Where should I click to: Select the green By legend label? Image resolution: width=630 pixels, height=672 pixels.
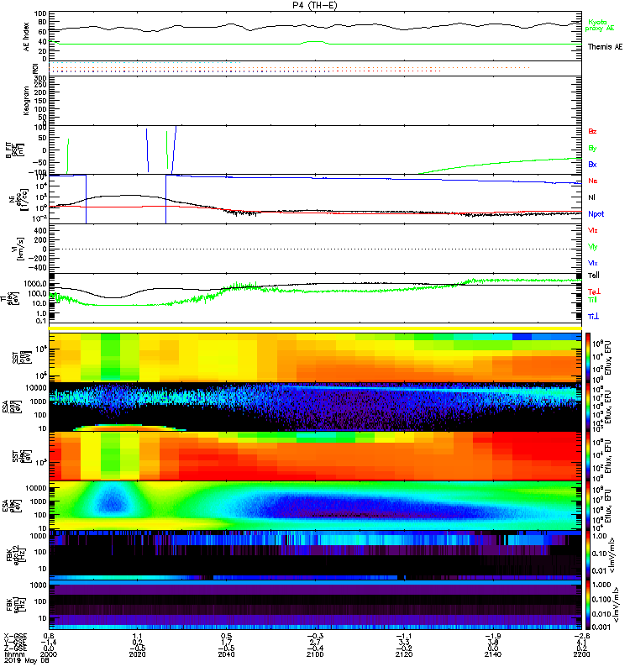(592, 148)
